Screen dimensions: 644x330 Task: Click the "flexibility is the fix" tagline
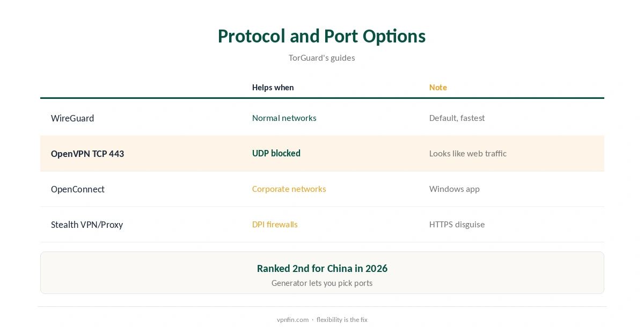342,320
